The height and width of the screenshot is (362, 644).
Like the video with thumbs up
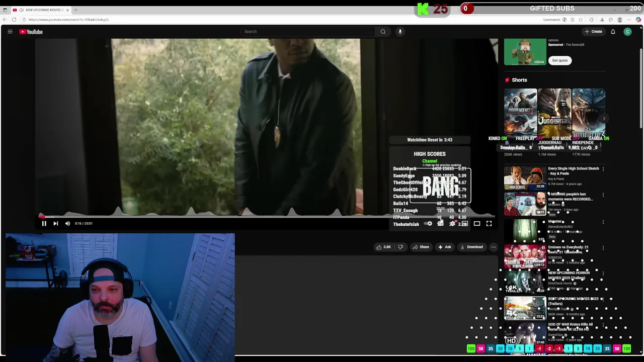tap(383, 247)
